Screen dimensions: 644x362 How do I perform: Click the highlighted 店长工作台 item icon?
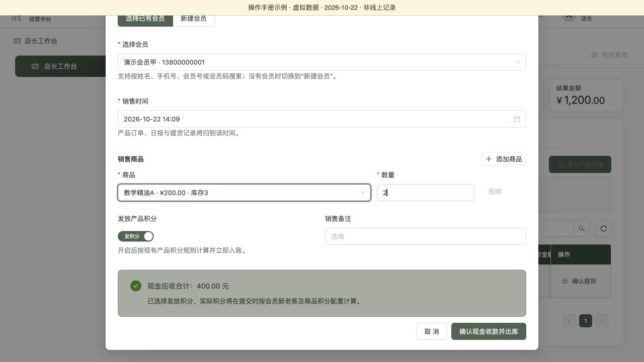click(x=35, y=66)
